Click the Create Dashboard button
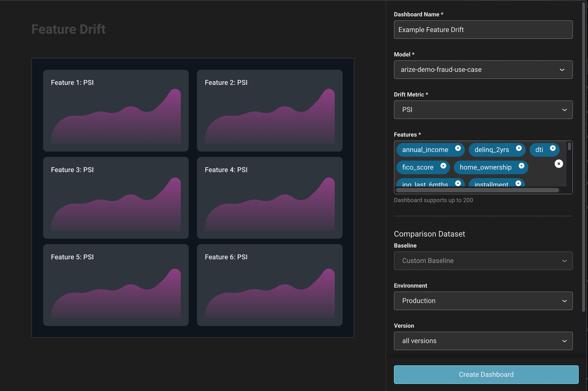This screenshot has height=391, width=588. point(486,374)
